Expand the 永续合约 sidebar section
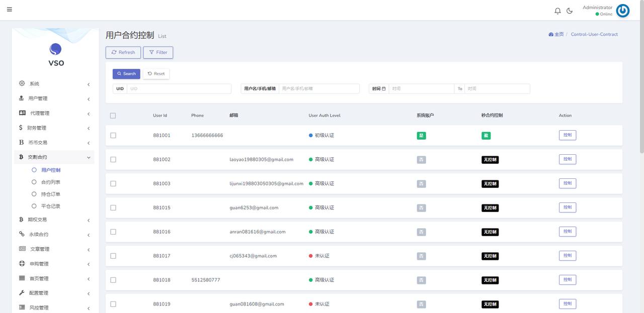The width and height of the screenshot is (644, 313). click(54, 235)
